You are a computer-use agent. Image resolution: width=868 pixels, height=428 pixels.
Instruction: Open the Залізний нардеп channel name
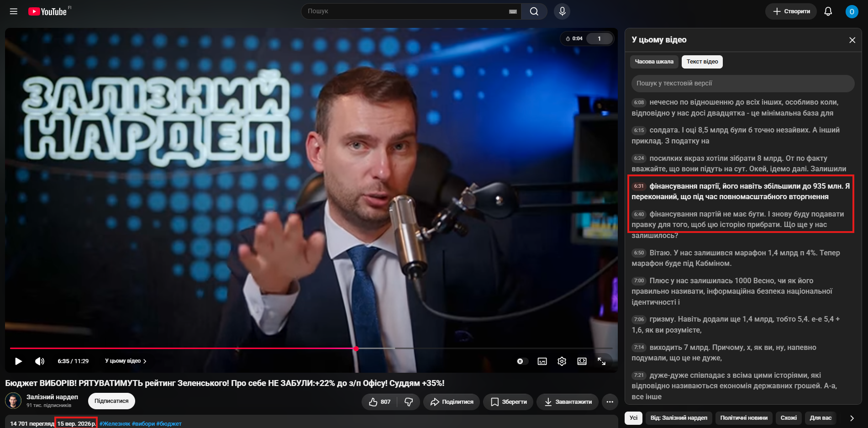(x=52, y=397)
